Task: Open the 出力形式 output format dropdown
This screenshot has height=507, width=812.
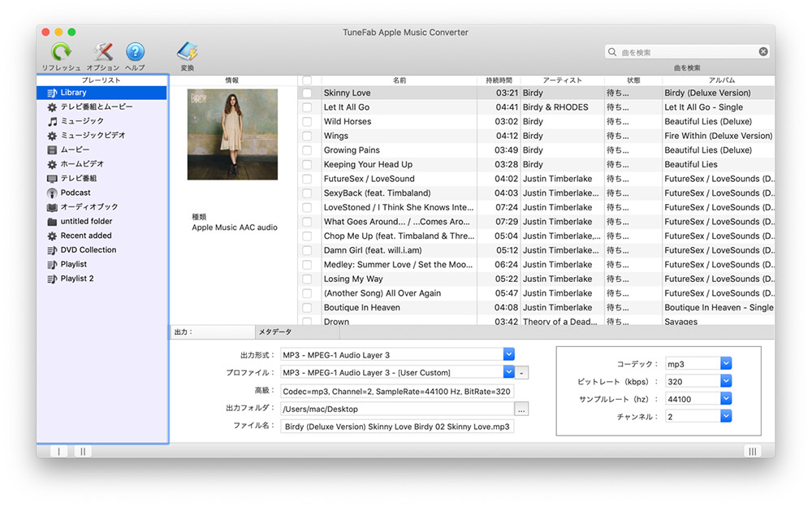Action: pyautogui.click(x=508, y=354)
